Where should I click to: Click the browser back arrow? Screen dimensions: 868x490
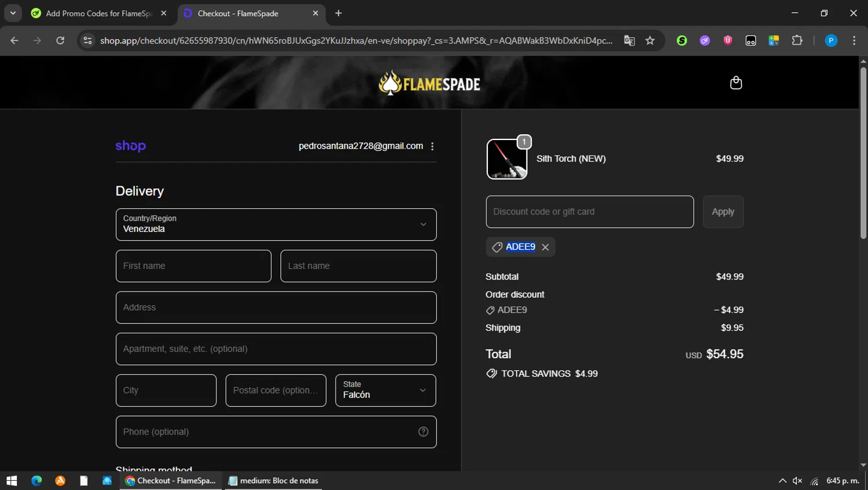[14, 40]
